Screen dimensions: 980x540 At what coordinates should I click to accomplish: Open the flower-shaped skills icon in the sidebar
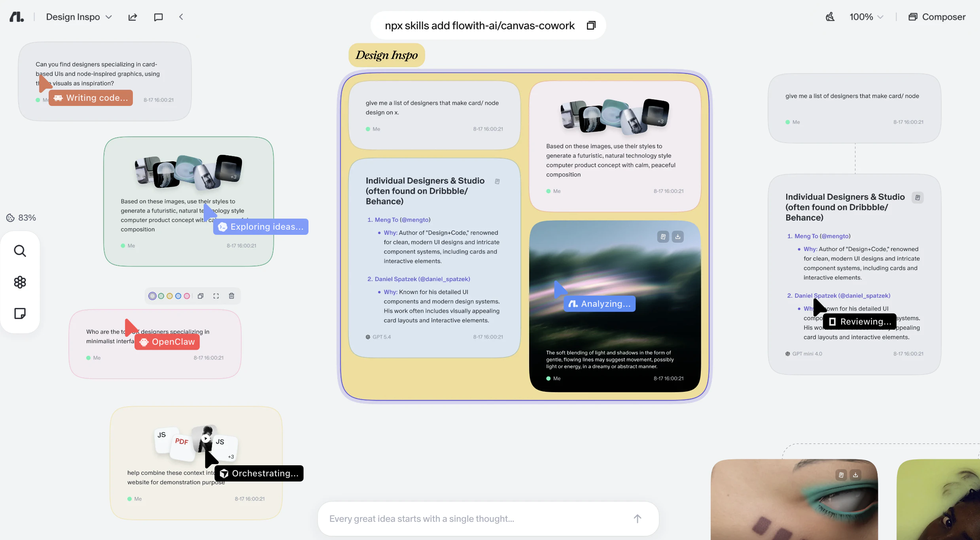point(20,282)
